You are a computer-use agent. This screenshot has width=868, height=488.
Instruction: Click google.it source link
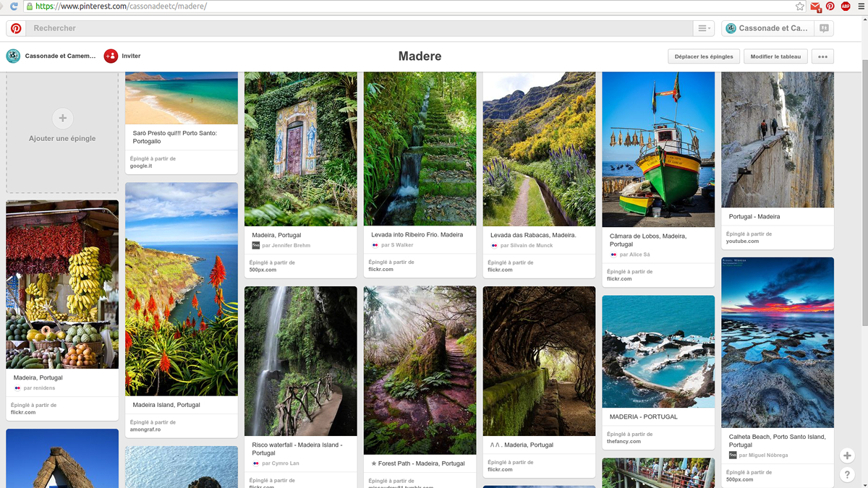(141, 166)
